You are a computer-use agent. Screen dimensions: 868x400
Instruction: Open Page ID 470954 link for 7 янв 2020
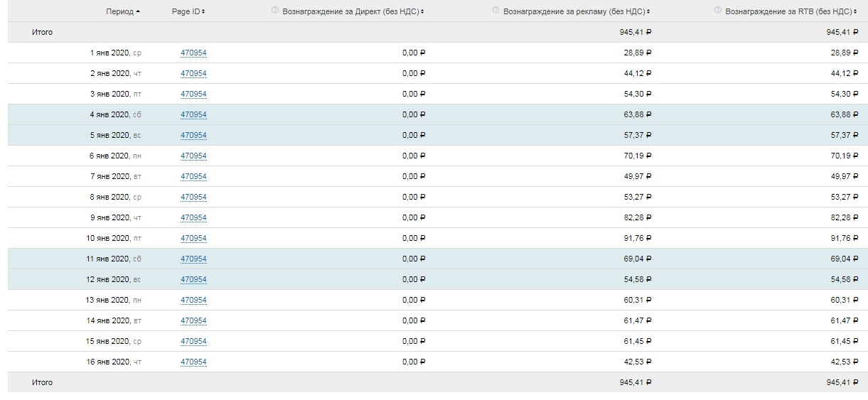(193, 177)
